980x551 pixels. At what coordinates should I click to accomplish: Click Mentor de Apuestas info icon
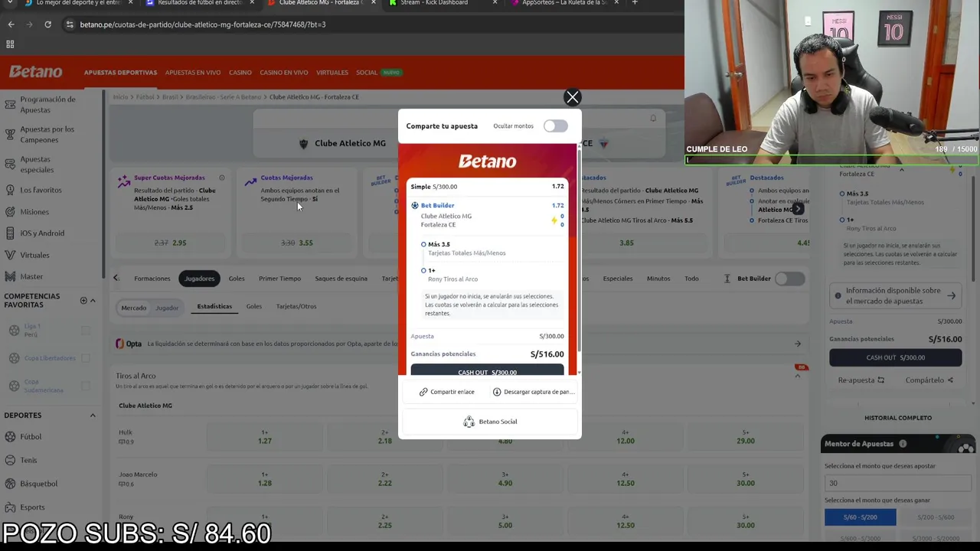903,444
